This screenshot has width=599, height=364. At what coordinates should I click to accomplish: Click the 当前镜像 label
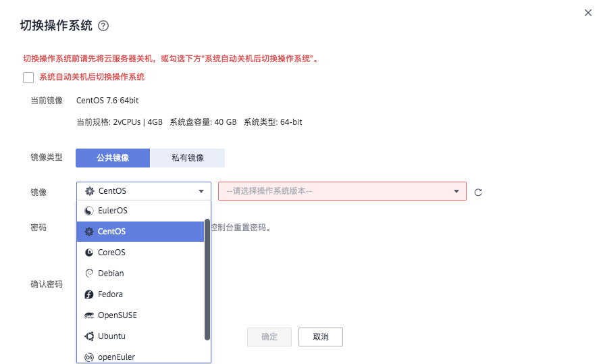click(x=47, y=101)
